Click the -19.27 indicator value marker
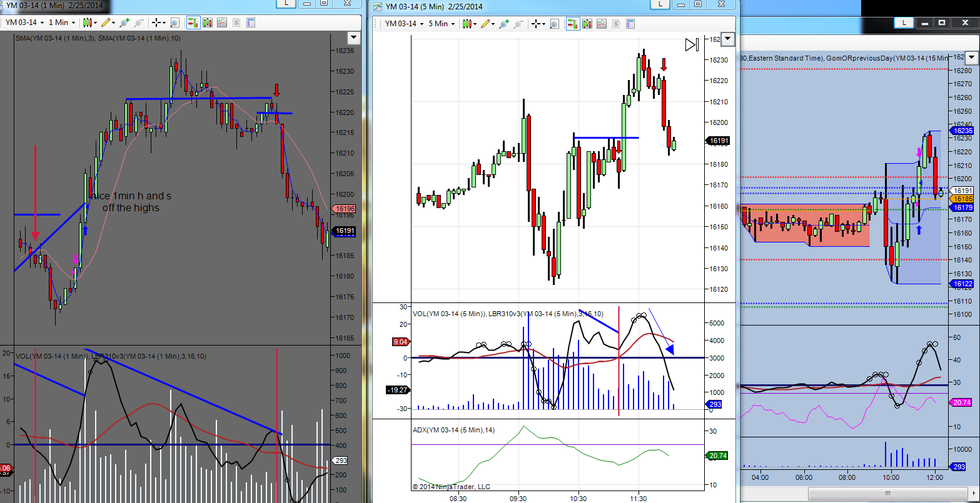This screenshot has width=980, height=503. coord(397,389)
